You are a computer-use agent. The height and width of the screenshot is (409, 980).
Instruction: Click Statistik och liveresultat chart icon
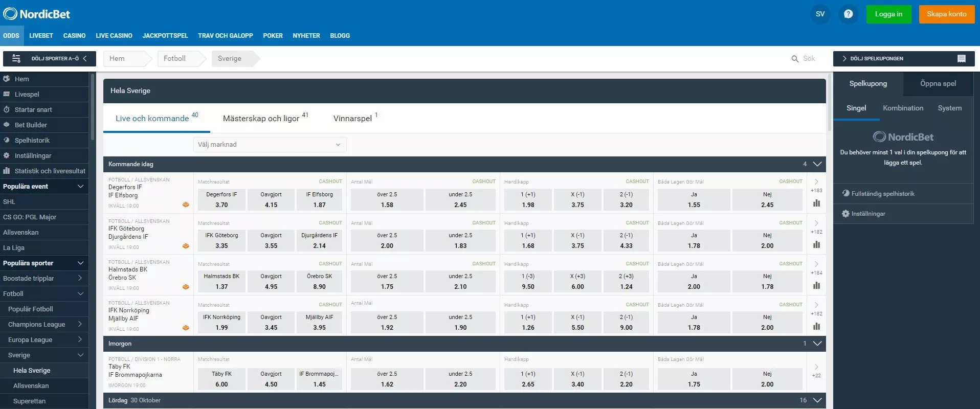[7, 171]
